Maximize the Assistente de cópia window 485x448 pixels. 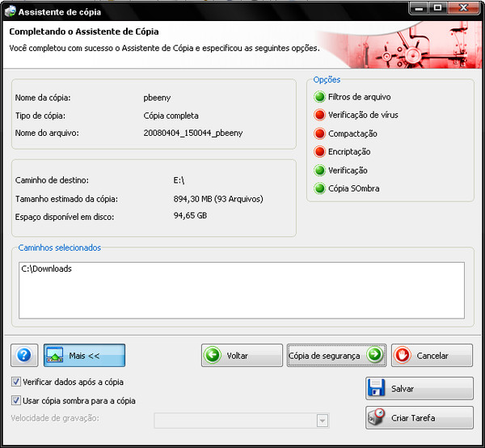click(437, 8)
